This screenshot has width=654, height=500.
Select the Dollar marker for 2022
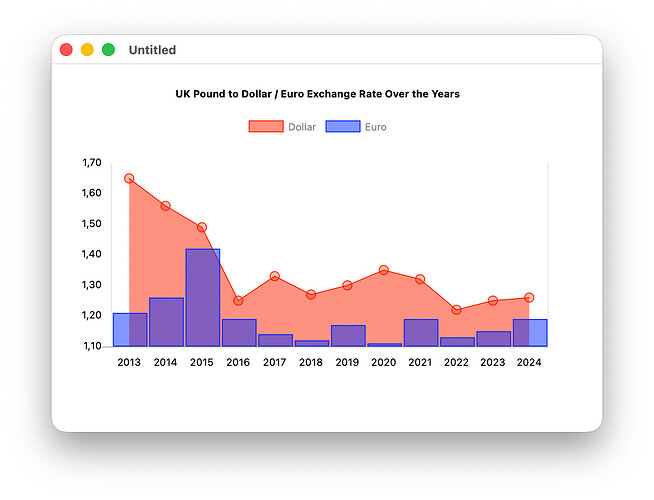[x=457, y=310]
